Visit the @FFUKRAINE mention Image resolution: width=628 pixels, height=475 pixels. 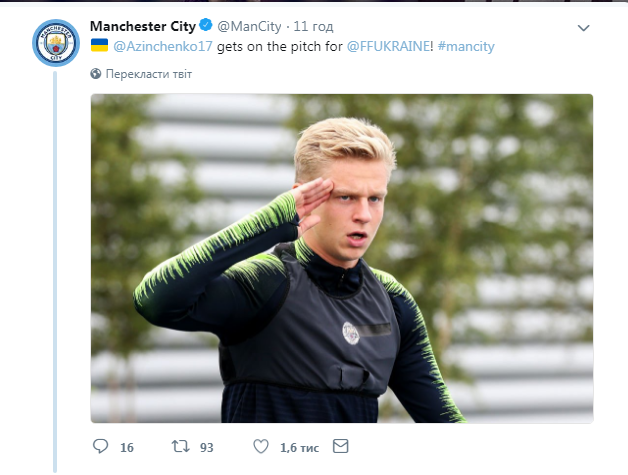coord(389,46)
